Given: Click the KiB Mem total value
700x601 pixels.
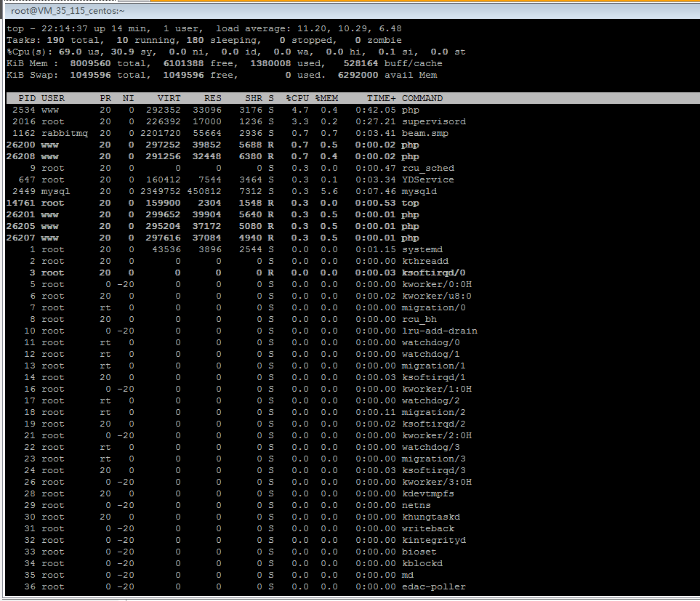Looking at the screenshot, I should pos(92,63).
